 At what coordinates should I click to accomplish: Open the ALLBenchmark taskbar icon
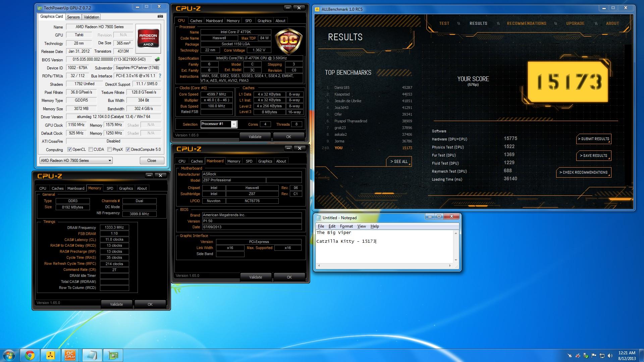[50, 355]
